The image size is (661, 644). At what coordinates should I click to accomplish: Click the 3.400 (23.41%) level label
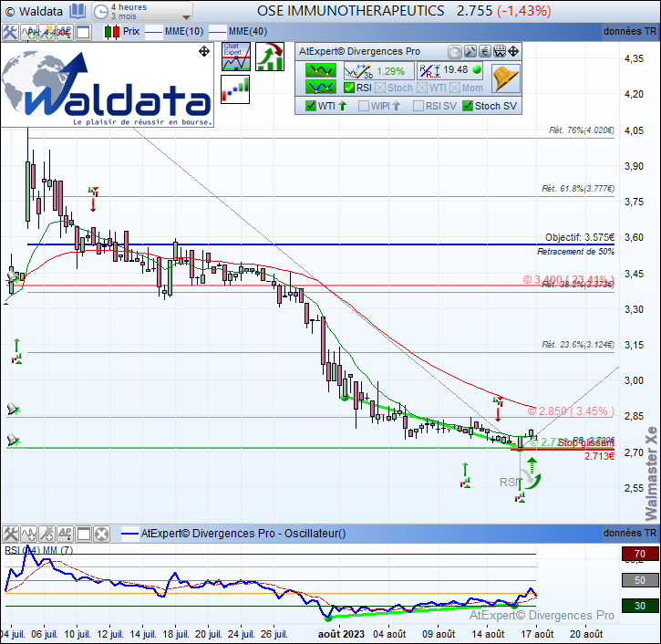click(568, 279)
